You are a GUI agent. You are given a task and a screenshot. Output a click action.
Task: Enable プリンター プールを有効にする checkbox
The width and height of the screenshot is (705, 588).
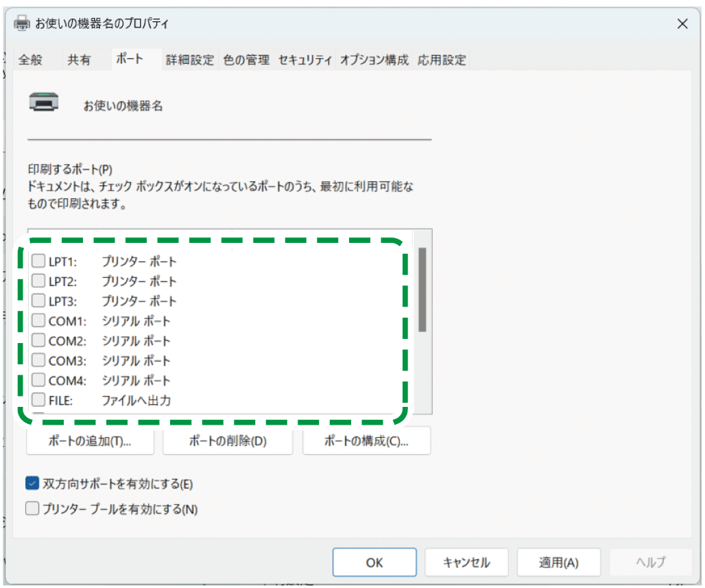(x=32, y=509)
